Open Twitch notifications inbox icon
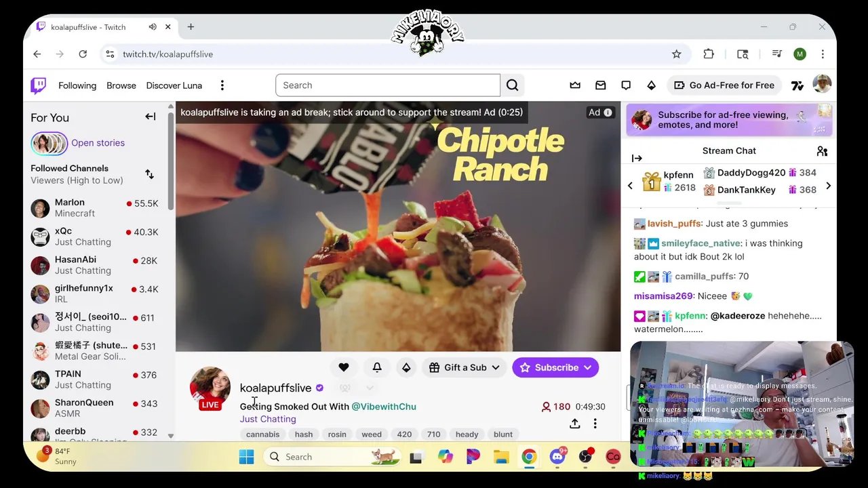 coord(600,85)
